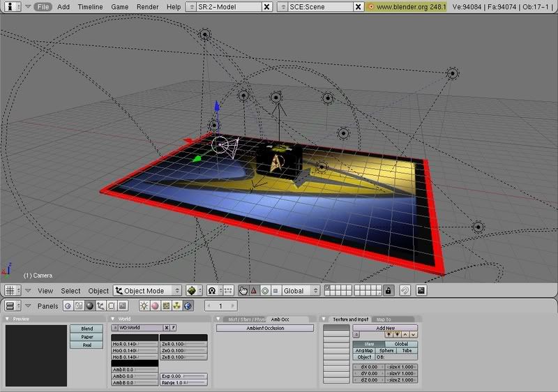Adjust the Range 1.0 slider

click(x=183, y=383)
